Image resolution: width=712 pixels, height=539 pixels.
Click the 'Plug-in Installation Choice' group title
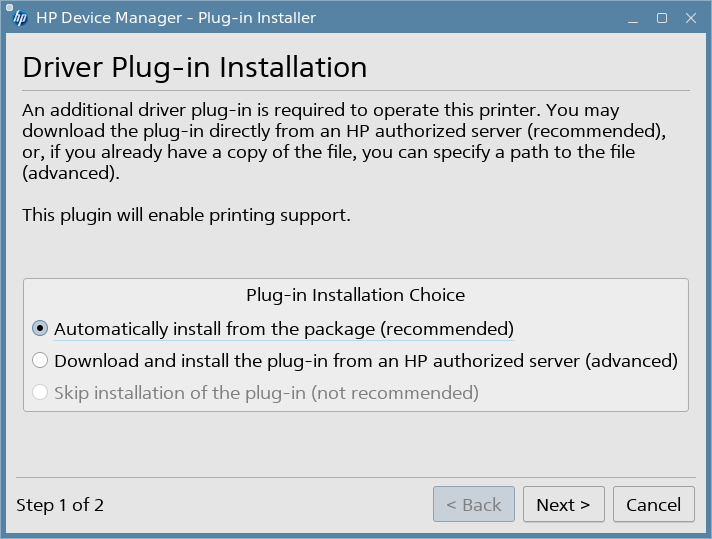355,295
